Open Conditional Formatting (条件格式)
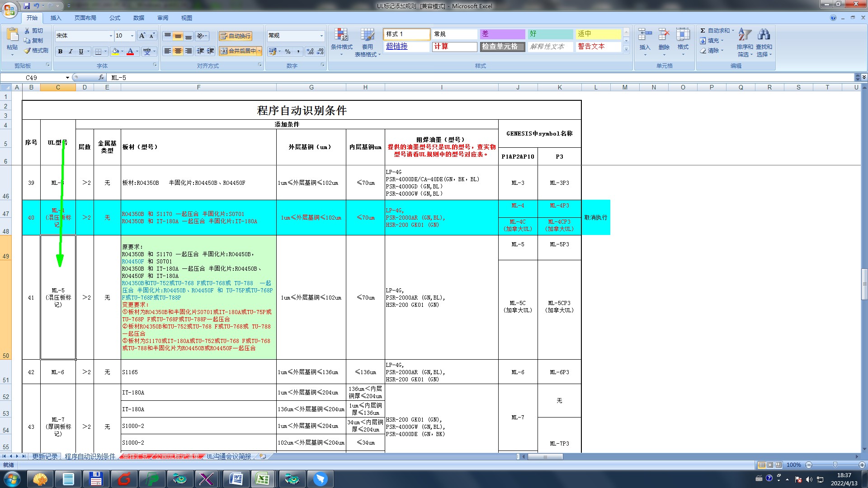The image size is (868, 488). tap(341, 42)
